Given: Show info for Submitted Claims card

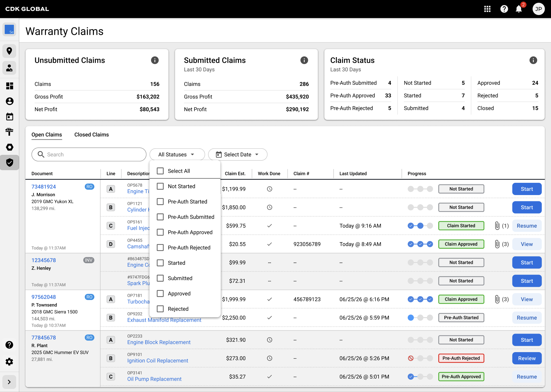Looking at the screenshot, I should [304, 60].
